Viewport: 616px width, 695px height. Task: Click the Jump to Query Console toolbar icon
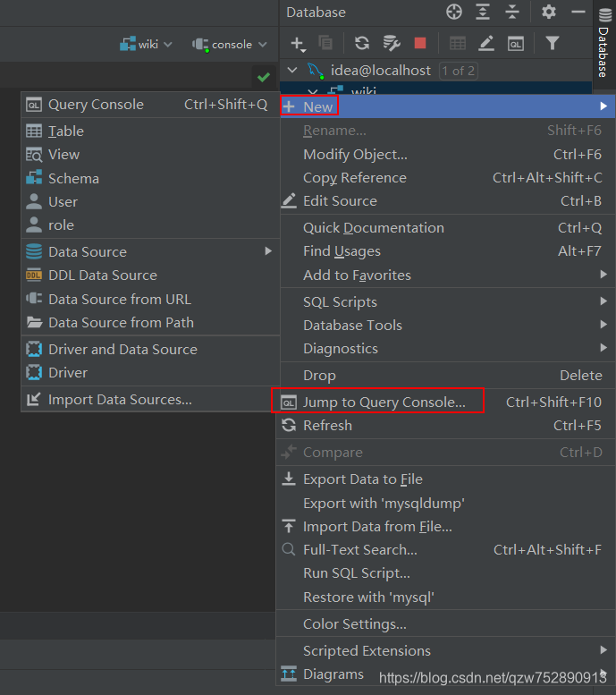[515, 44]
